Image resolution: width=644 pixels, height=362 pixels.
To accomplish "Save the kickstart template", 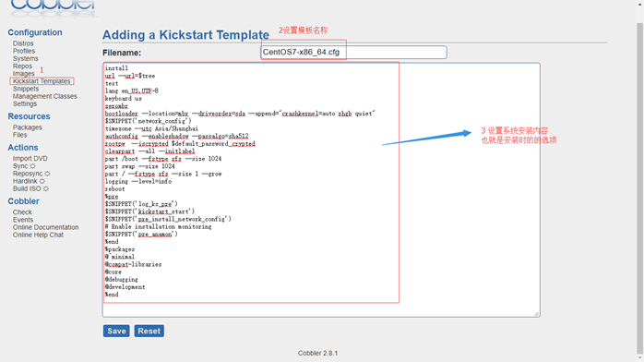I will (x=116, y=331).
